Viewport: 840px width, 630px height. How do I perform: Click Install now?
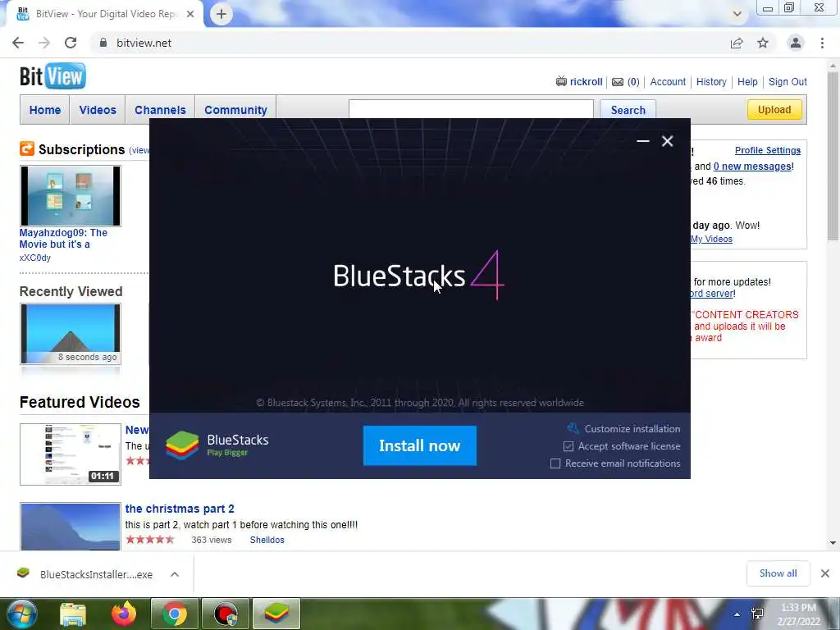419,445
